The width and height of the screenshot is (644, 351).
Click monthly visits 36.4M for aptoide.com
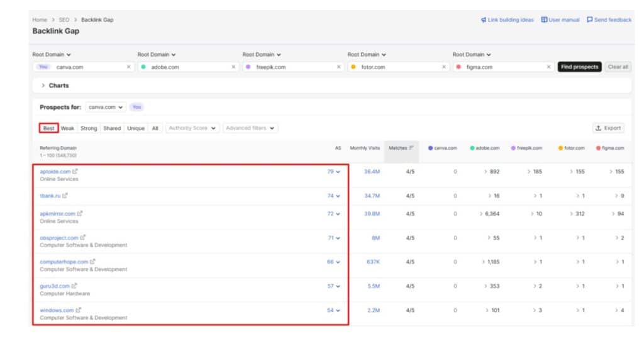point(372,172)
